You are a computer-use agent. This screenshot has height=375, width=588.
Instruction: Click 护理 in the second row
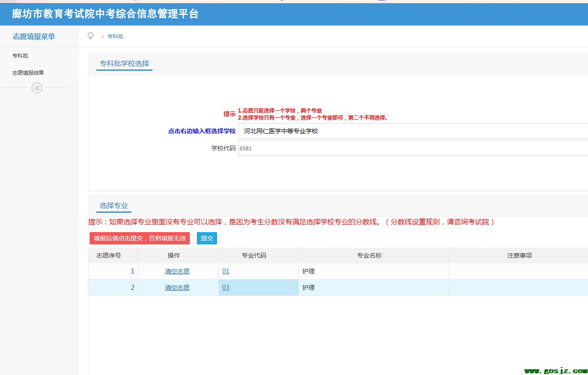(x=309, y=288)
